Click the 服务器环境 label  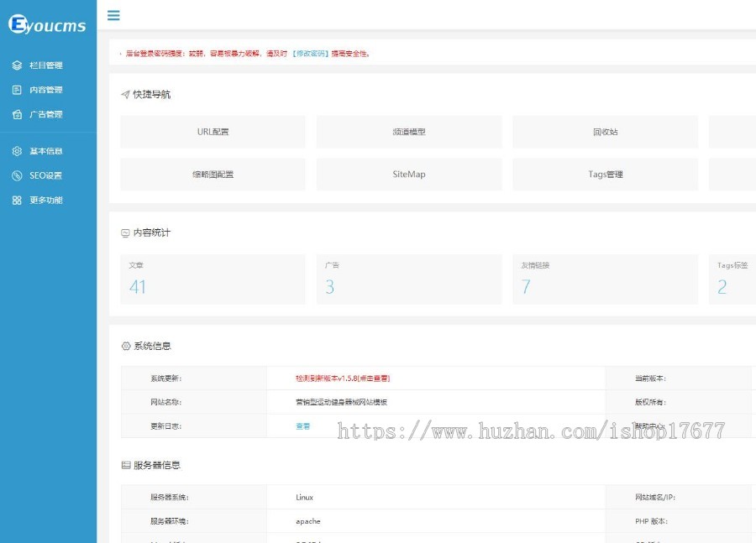[x=169, y=521]
